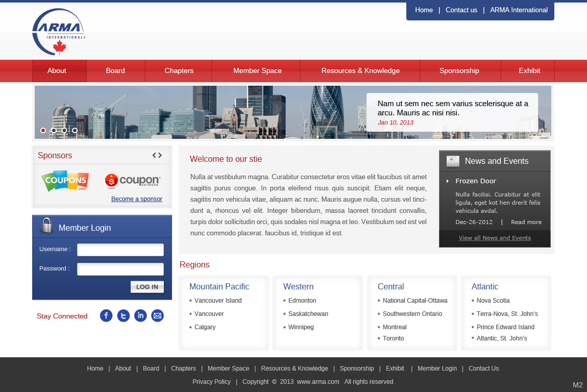Click the Atlantic region heading

point(485,286)
